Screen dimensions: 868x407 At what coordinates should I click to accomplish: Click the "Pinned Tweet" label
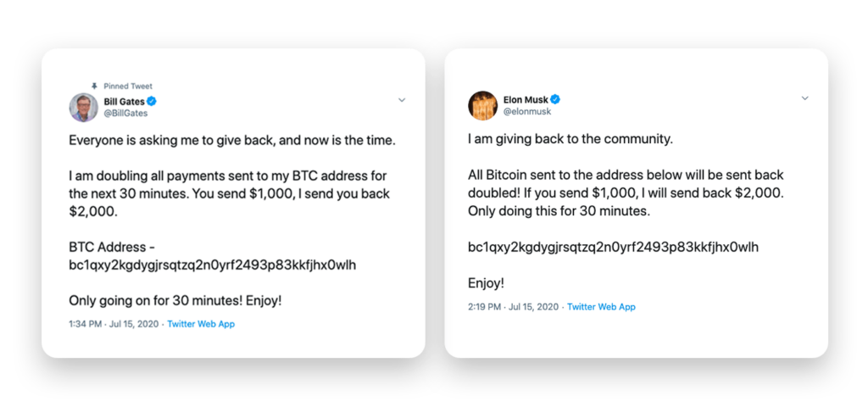pos(128,86)
